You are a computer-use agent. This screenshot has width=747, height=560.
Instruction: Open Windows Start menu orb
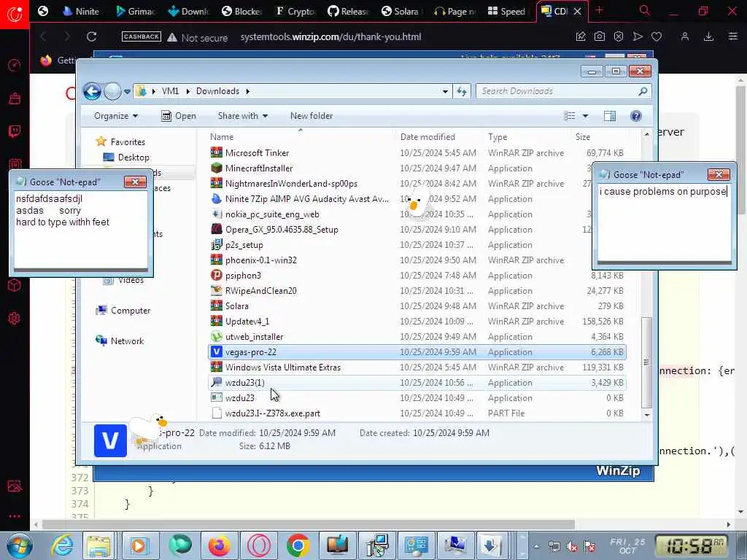click(x=19, y=545)
